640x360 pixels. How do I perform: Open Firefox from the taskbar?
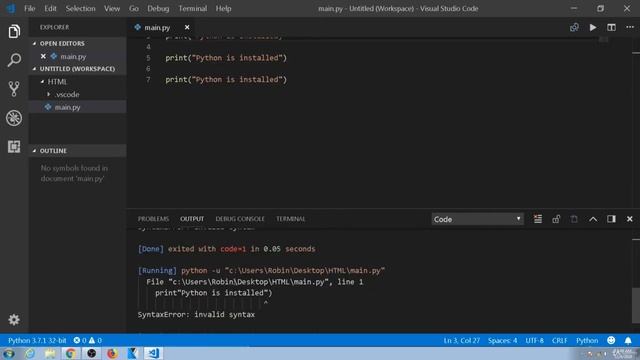tap(112, 353)
